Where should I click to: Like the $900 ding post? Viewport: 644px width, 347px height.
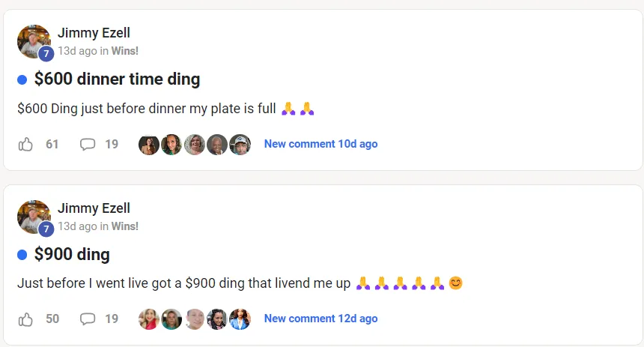click(x=26, y=319)
